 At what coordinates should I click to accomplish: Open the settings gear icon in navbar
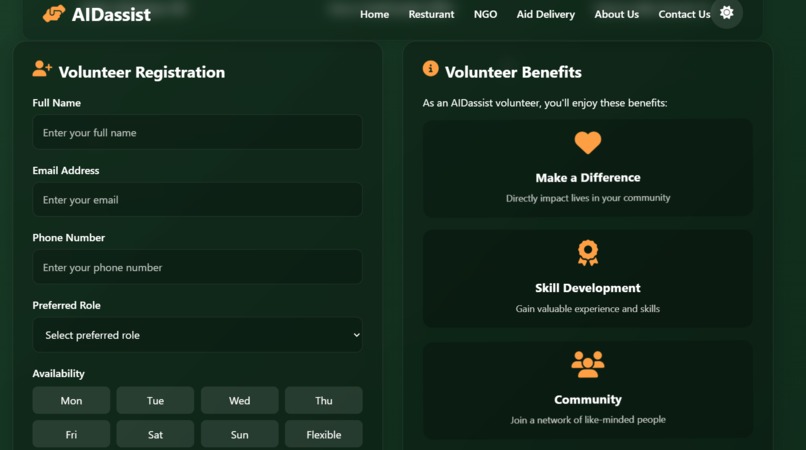[x=726, y=12]
